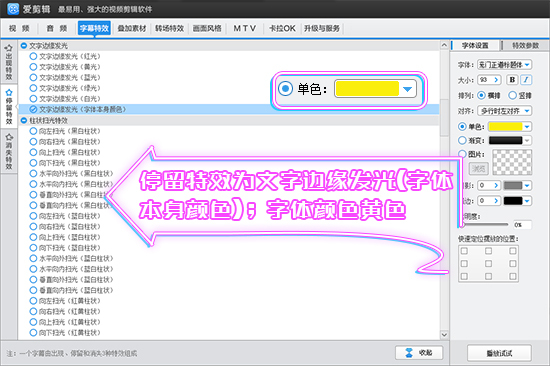Click the transparency slider handle
Screen dimensions: 550x366
click(x=463, y=224)
